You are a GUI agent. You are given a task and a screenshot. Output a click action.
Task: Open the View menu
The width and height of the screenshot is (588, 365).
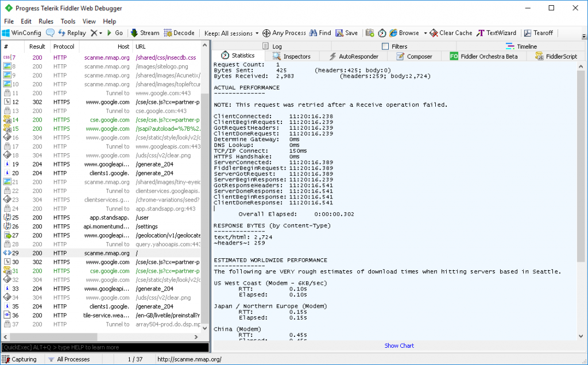tap(89, 21)
